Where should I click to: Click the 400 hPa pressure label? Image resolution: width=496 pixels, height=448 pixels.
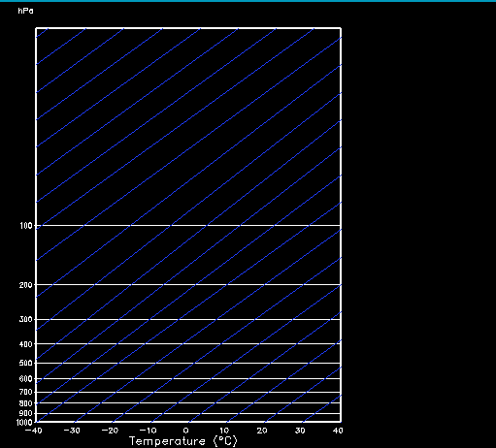pyautogui.click(x=26, y=344)
